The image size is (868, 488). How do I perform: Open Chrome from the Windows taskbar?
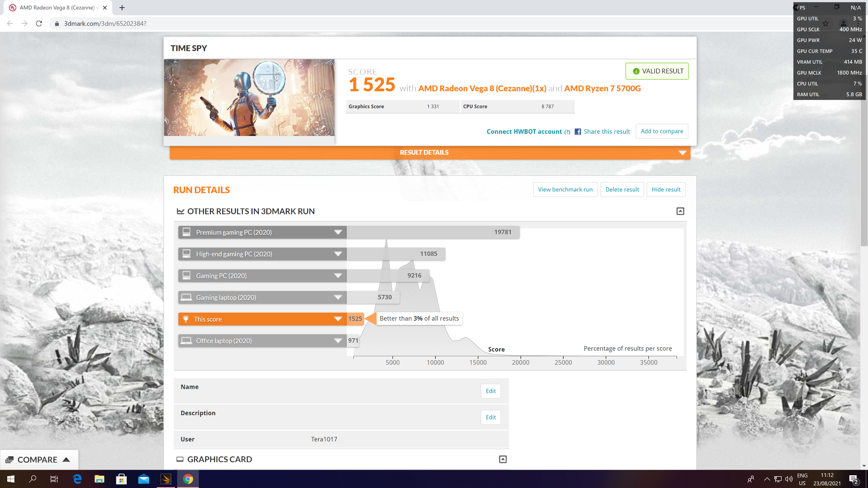tap(188, 479)
